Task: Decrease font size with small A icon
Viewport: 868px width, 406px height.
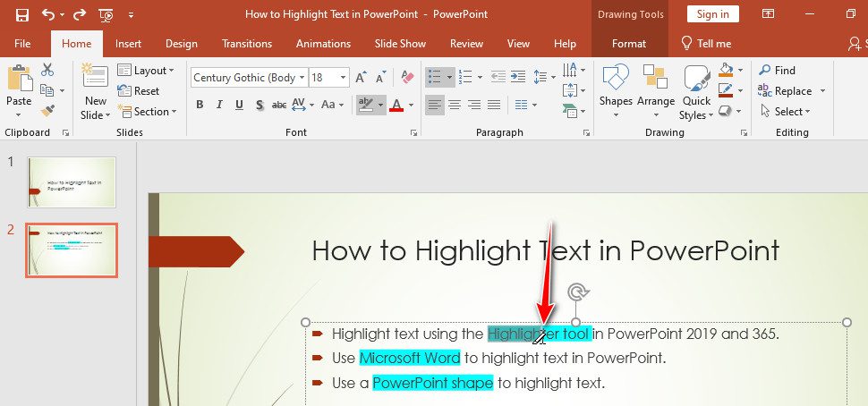Action: 381,78
